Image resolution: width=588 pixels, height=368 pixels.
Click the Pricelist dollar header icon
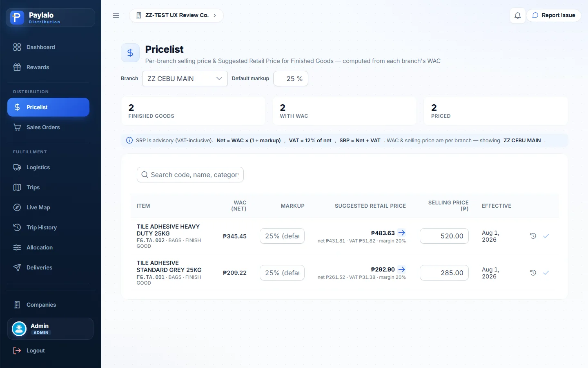130,53
